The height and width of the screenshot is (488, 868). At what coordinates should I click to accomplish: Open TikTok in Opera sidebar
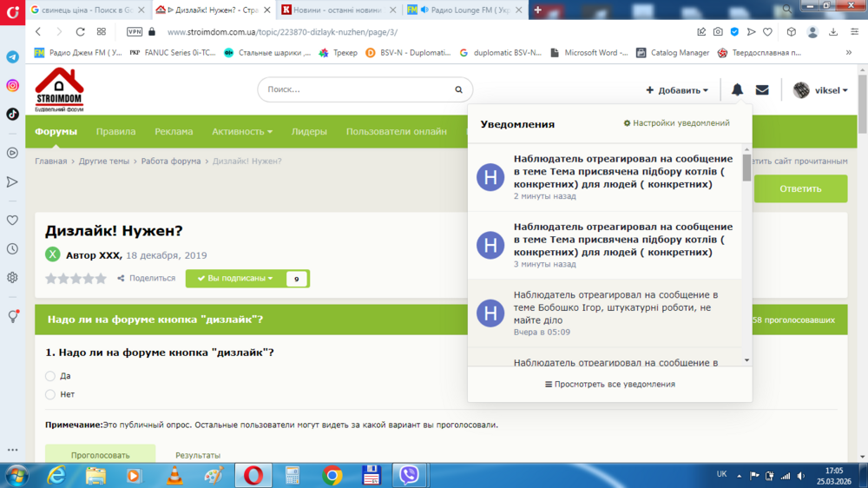[12, 114]
